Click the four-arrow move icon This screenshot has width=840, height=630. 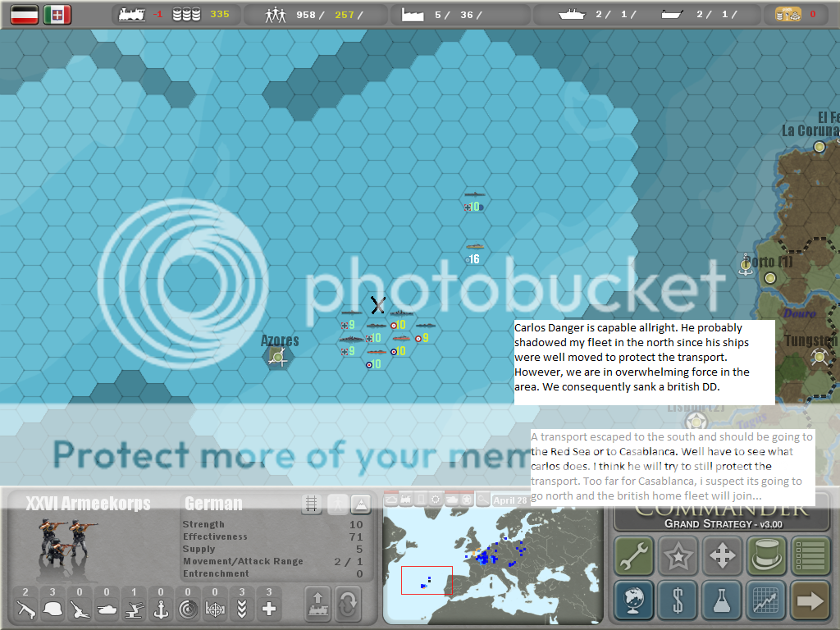click(x=722, y=555)
